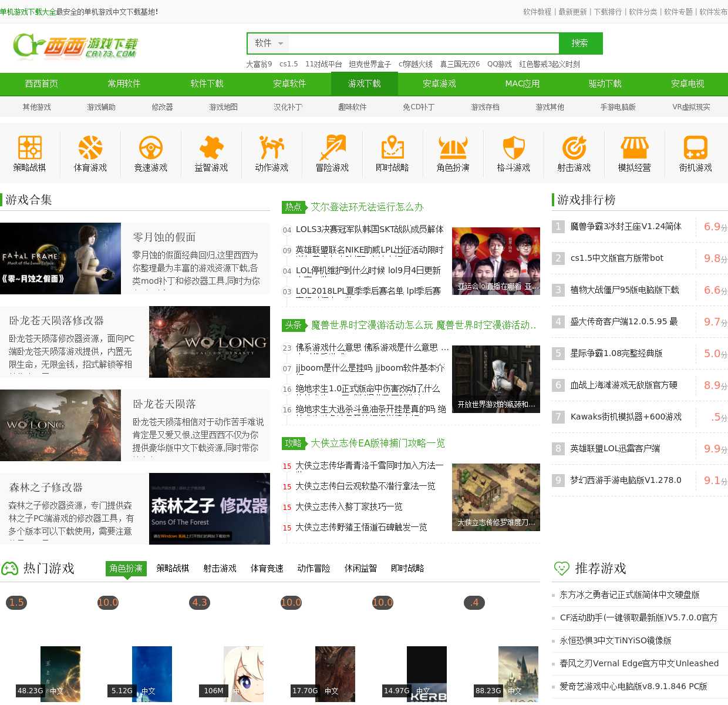Switch to 射击游戏 tab in 热门游戏

pos(220,568)
